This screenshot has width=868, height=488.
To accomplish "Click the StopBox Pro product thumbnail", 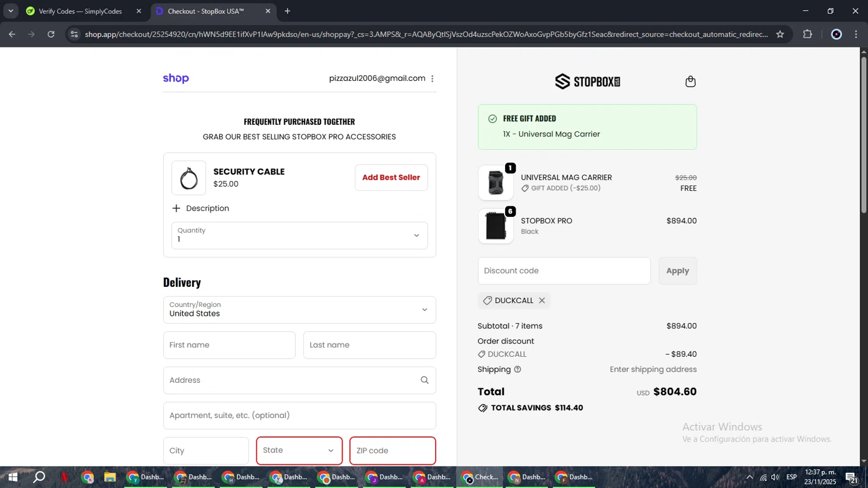I will (496, 226).
